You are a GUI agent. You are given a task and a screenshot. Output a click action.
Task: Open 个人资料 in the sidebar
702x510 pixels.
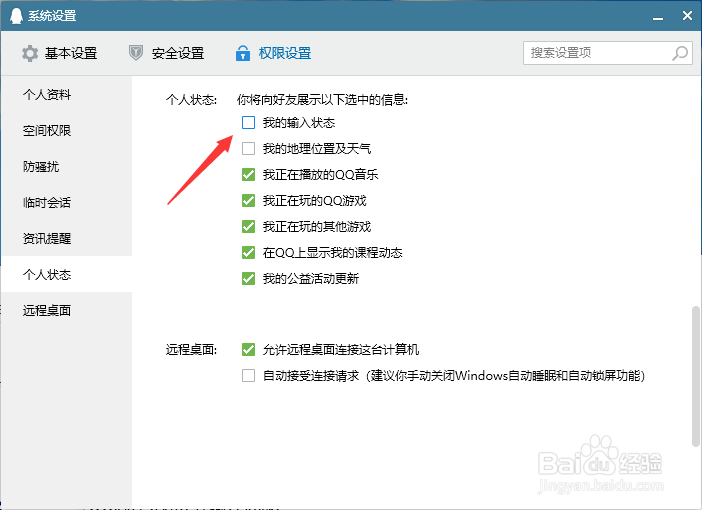(66, 94)
